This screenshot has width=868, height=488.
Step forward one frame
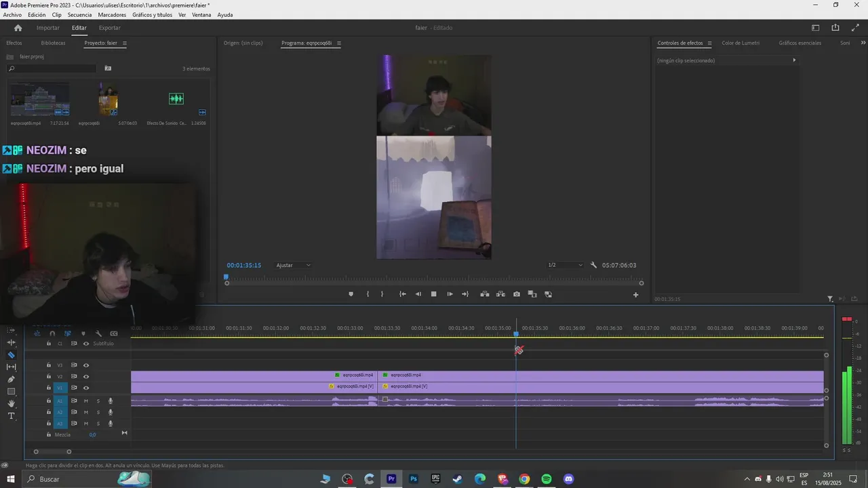click(x=450, y=294)
